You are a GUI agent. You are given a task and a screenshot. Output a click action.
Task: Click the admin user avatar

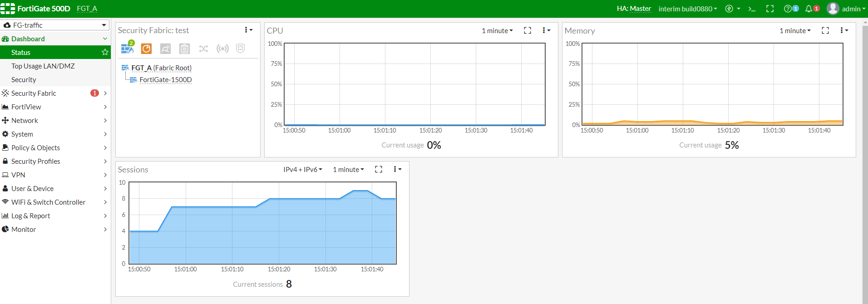click(833, 9)
